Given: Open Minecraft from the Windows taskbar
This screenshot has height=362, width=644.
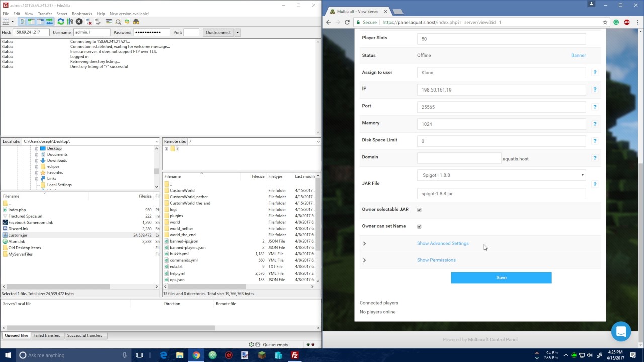Looking at the screenshot, I should (262, 355).
